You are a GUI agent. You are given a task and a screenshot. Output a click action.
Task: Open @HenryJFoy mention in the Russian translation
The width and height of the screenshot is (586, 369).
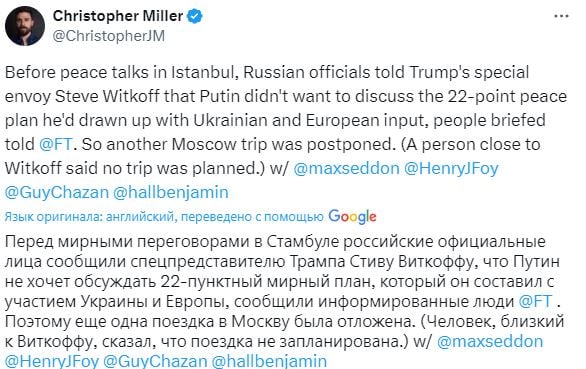[52, 362]
